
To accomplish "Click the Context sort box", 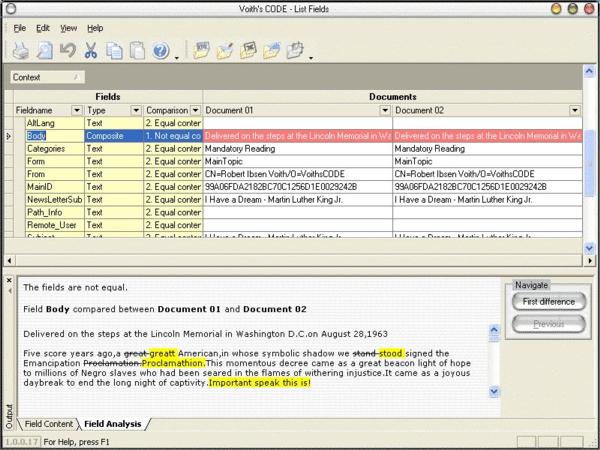I will [x=47, y=77].
